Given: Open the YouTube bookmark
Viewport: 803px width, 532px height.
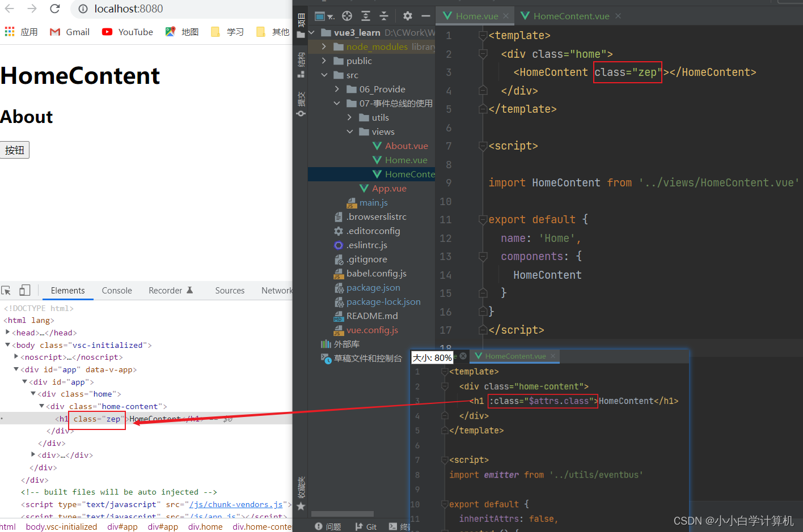Looking at the screenshot, I should pos(128,32).
